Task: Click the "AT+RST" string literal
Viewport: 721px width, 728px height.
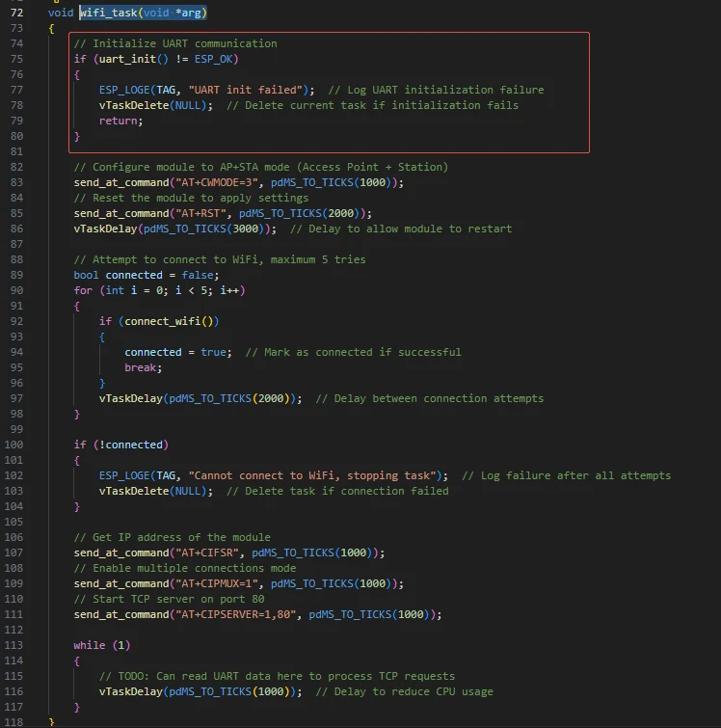Action: (x=200, y=213)
